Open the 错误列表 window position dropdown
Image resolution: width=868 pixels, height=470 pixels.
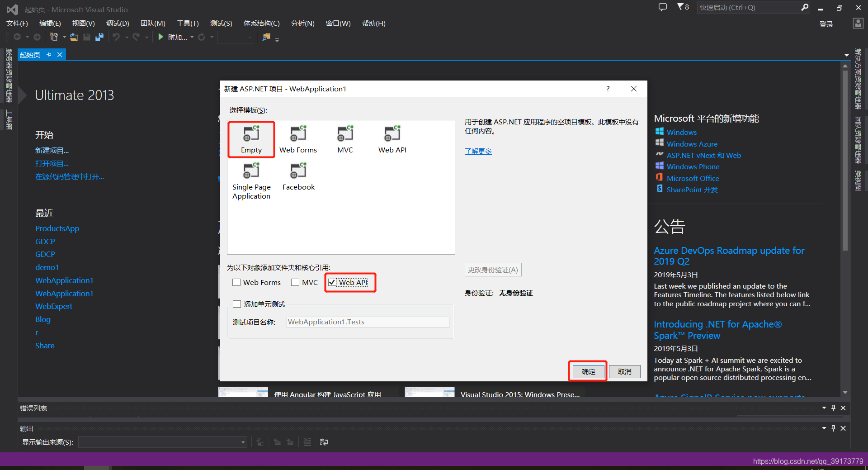coord(824,408)
